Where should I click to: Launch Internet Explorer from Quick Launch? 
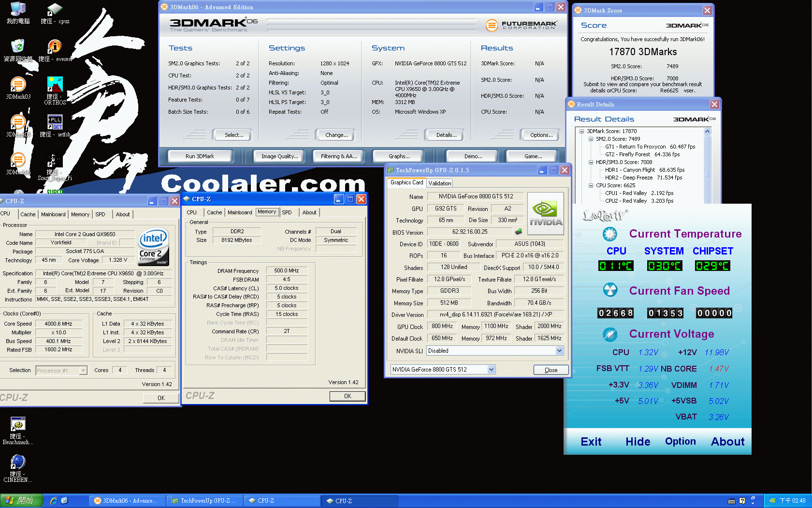tap(53, 501)
